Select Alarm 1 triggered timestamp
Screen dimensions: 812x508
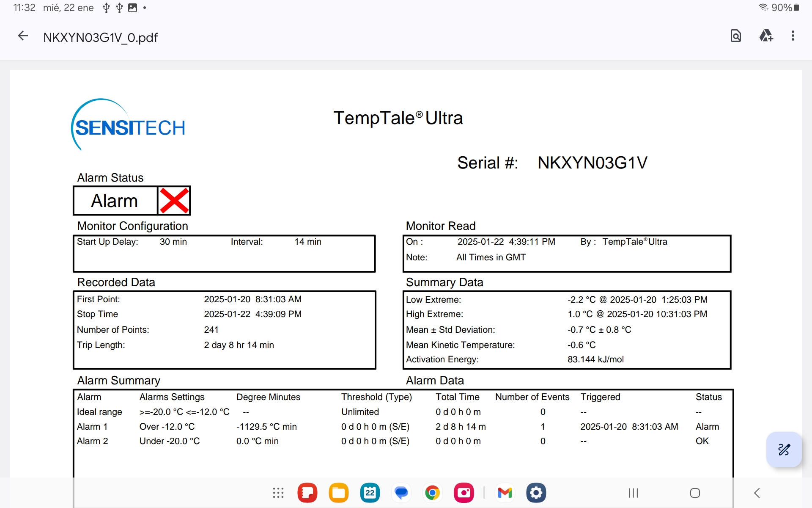629,427
